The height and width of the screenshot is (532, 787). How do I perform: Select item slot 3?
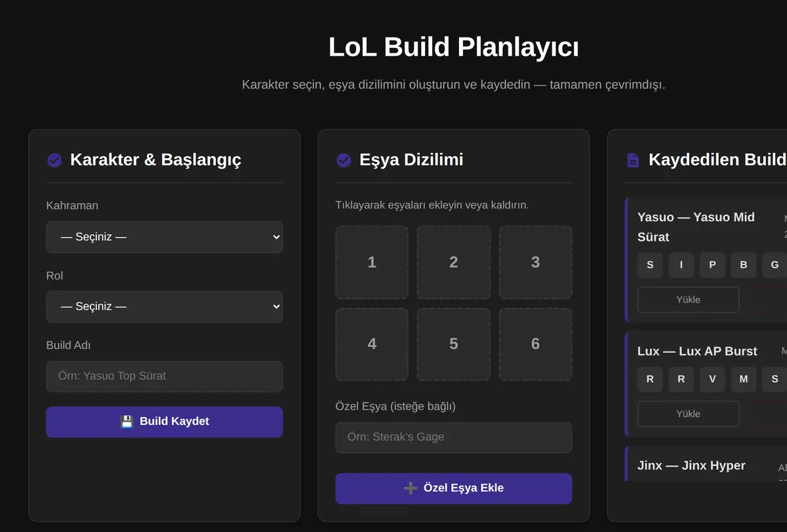coord(536,262)
